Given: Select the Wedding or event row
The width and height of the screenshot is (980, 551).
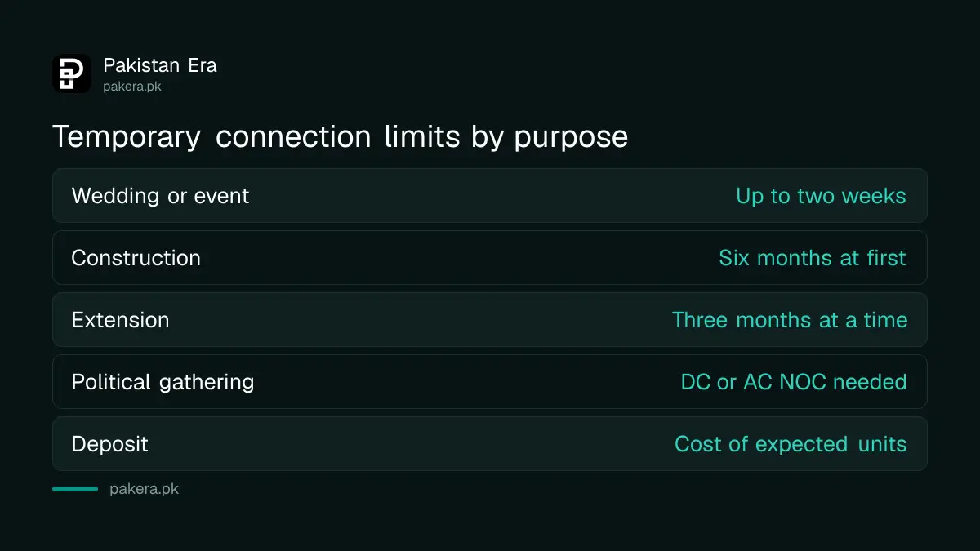Looking at the screenshot, I should tap(490, 196).
